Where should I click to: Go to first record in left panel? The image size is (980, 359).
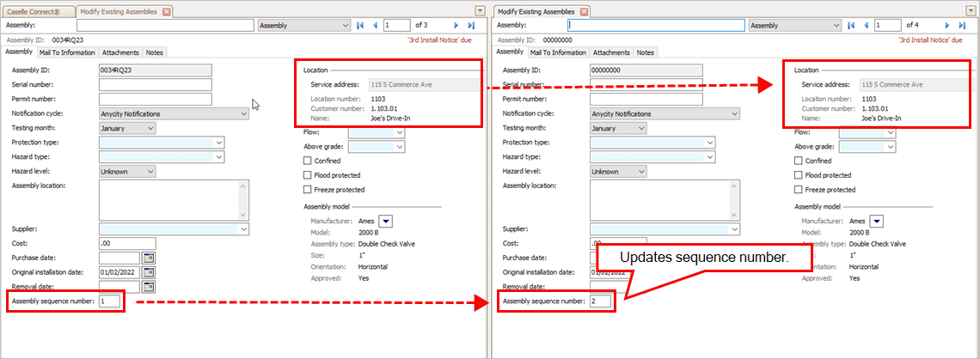pos(360,26)
